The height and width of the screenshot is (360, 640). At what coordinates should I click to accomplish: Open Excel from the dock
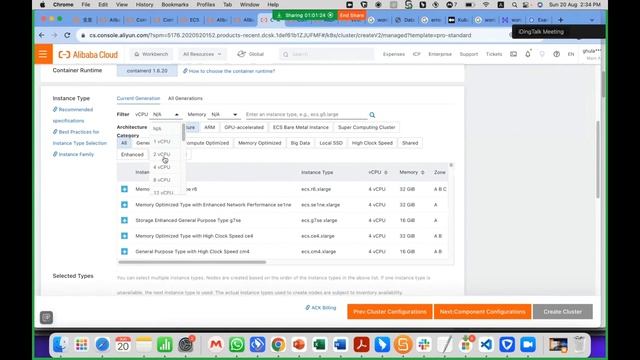tap(320, 344)
